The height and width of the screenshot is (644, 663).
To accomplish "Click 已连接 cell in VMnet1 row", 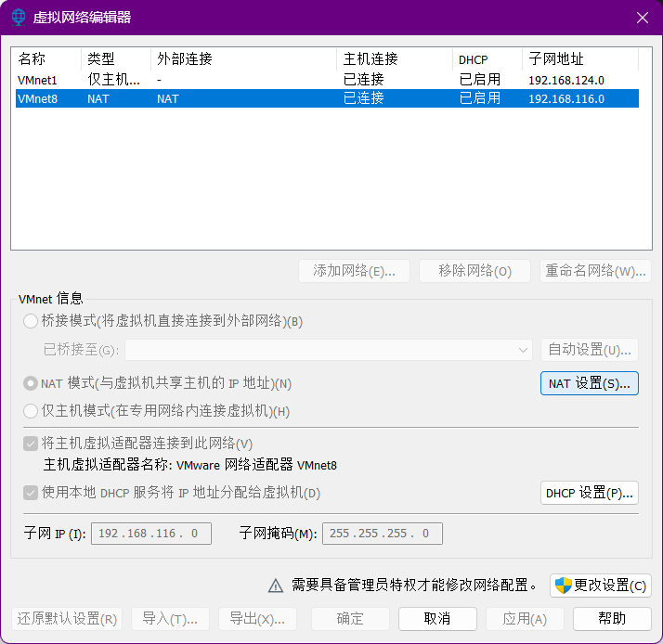I will click(364, 80).
